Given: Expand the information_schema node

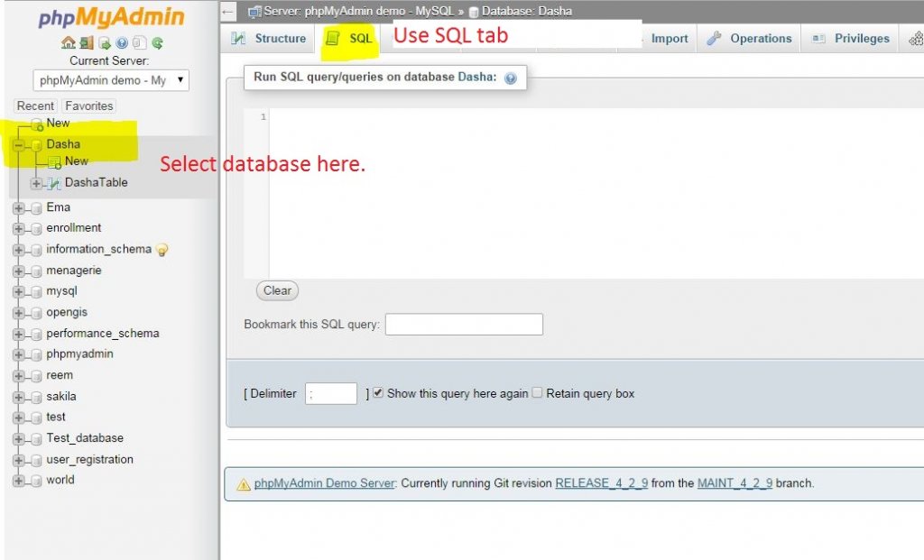Looking at the screenshot, I should pos(19,250).
